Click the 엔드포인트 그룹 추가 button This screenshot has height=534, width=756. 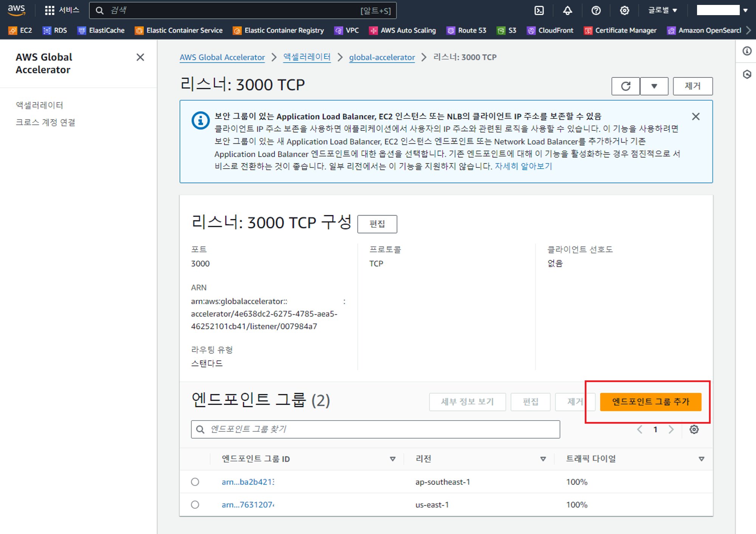[651, 402]
